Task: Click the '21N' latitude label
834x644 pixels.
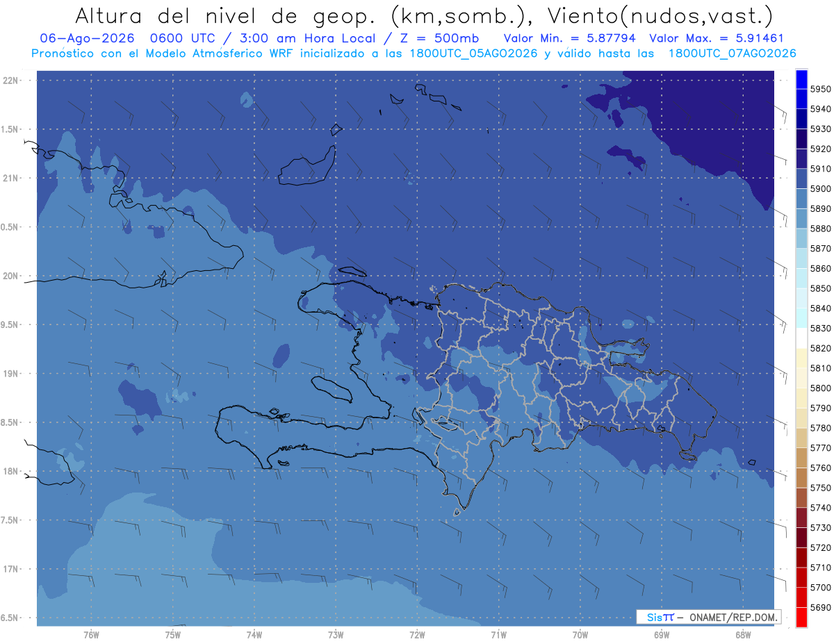Action: (10, 179)
